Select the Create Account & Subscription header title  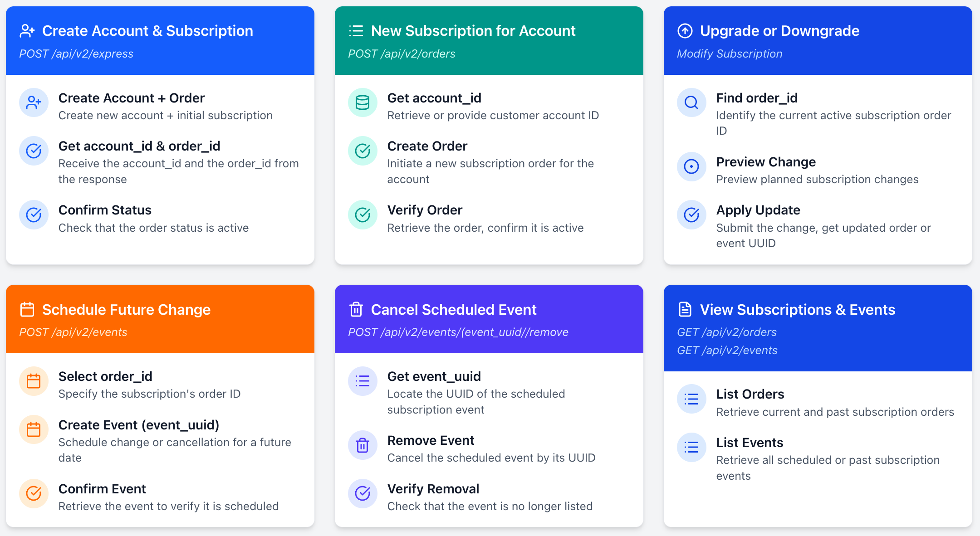tap(147, 31)
